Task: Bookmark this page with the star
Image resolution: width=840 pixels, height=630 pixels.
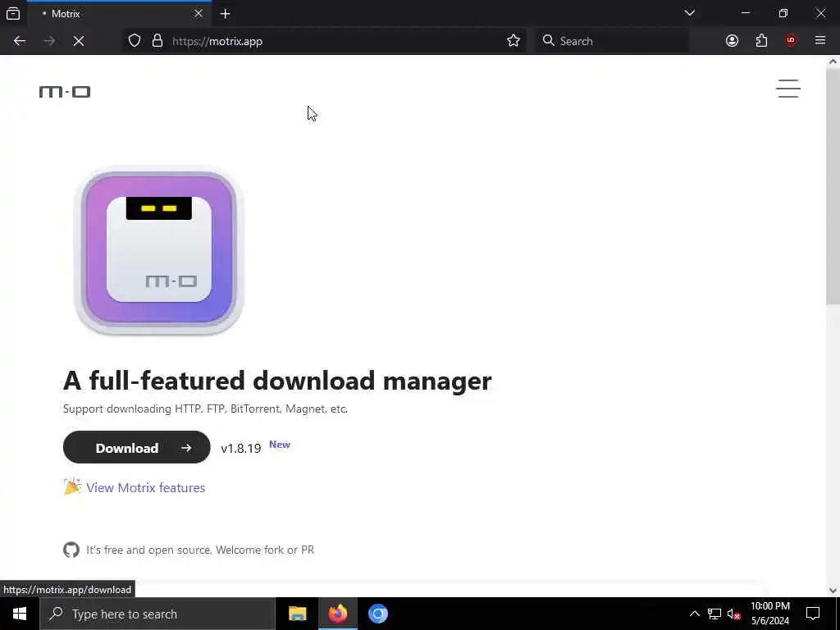Action: pyautogui.click(x=514, y=41)
